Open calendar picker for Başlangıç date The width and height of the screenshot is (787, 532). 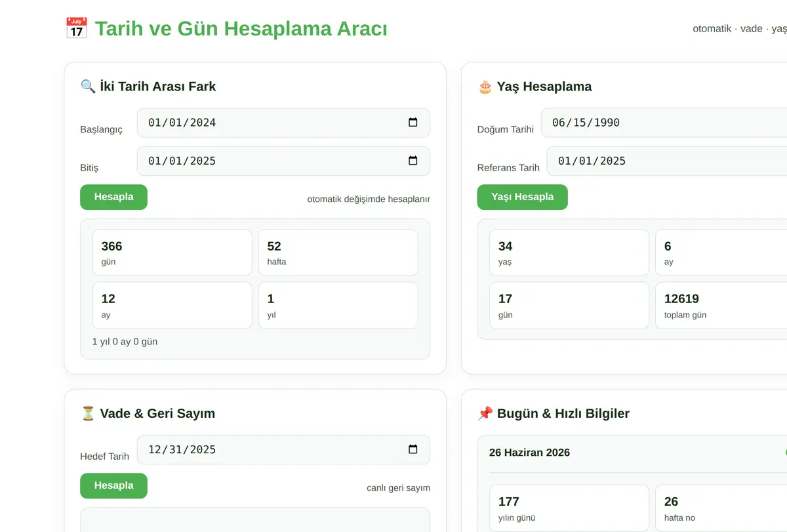pos(413,123)
